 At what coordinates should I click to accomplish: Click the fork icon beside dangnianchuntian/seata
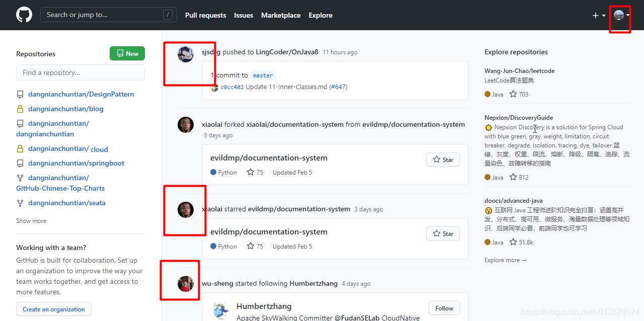[x=20, y=203]
